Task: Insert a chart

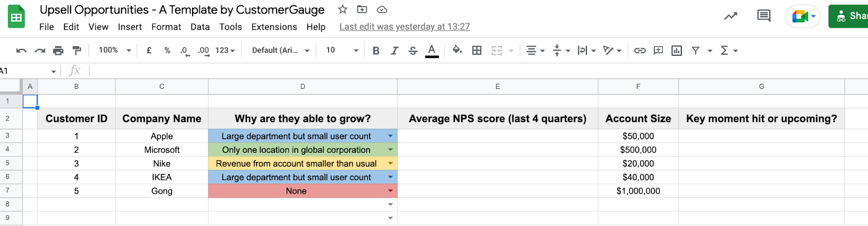Action: pos(676,50)
